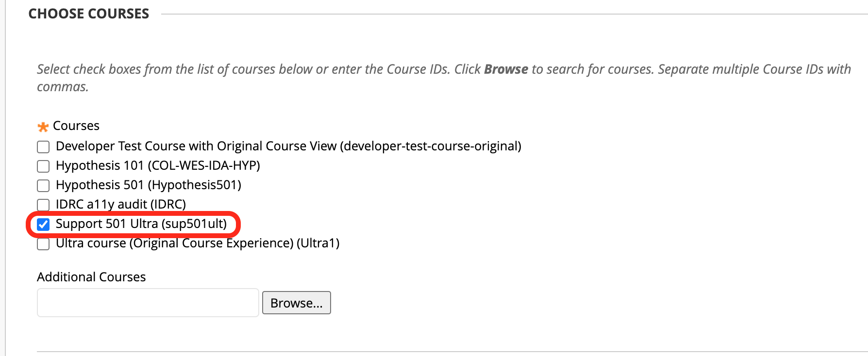Click the Courses field label
Viewport: 868px width, 356px height.
point(76,126)
